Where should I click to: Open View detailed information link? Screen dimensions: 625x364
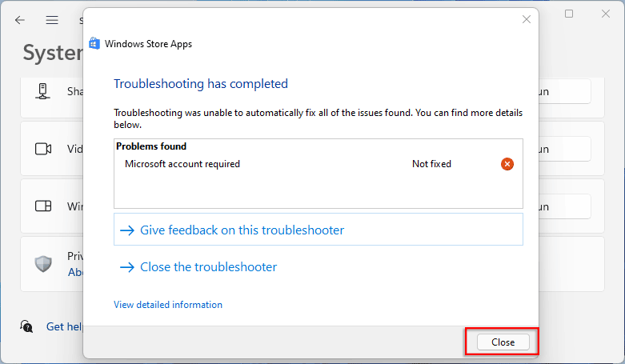tap(168, 305)
